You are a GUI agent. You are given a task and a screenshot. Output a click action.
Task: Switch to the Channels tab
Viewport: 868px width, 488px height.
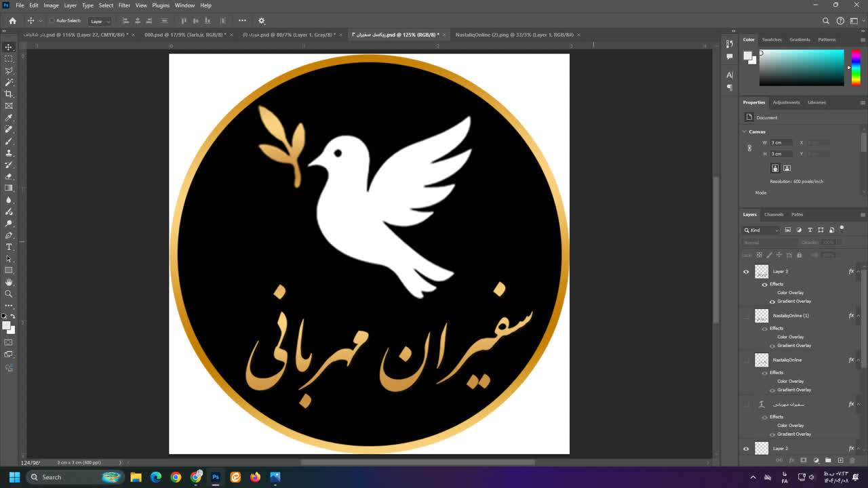click(x=774, y=214)
